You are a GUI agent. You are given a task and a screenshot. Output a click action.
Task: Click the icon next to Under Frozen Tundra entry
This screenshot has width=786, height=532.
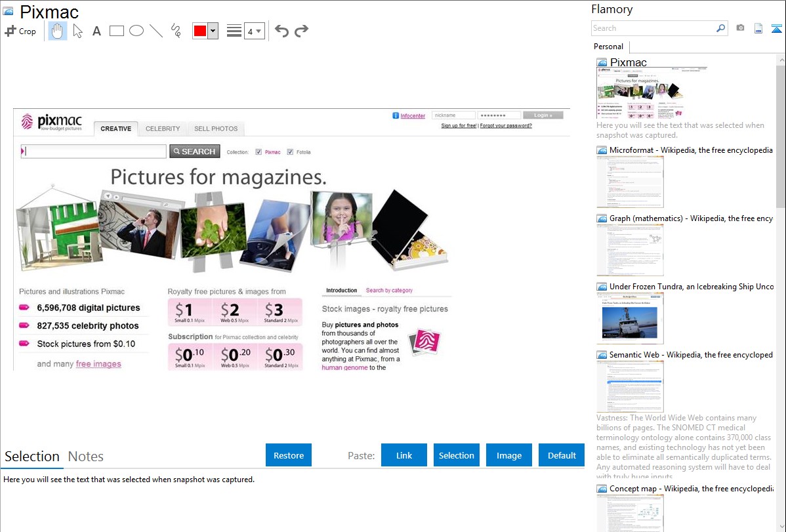pos(602,287)
